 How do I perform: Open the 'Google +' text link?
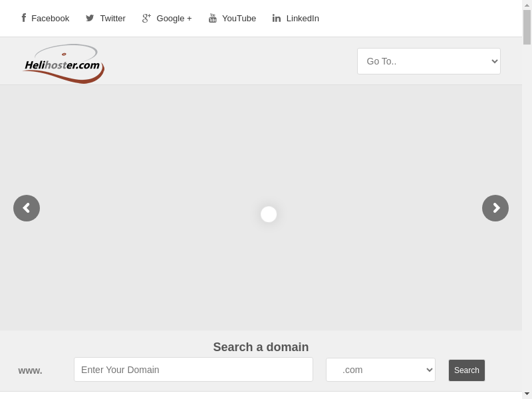click(174, 19)
